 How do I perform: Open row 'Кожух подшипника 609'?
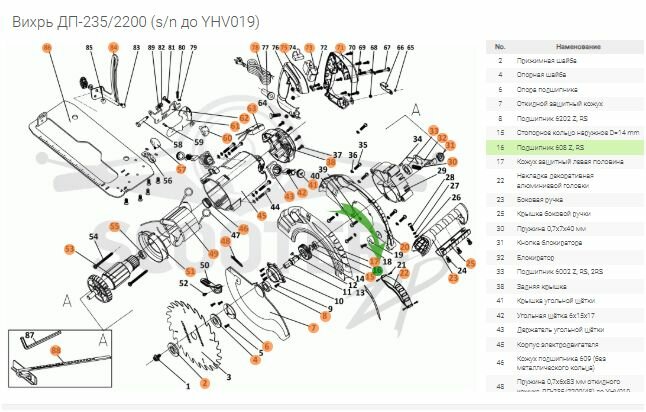(x=564, y=363)
